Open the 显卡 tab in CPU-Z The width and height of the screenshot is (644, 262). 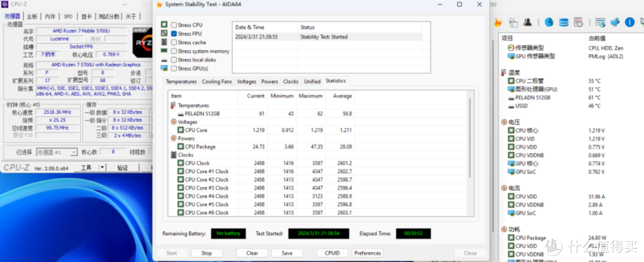[x=86, y=17]
